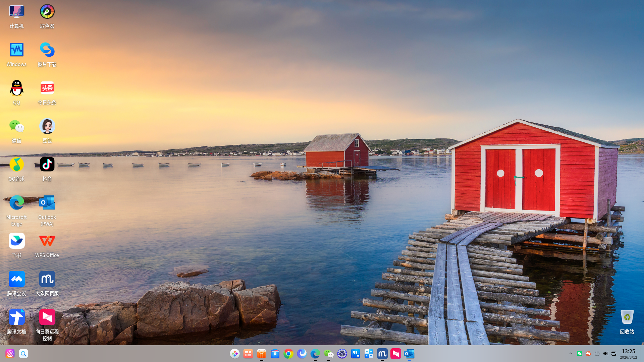Click the 回收站 recycle bin icon
The width and height of the screenshot is (644, 362).
627,318
